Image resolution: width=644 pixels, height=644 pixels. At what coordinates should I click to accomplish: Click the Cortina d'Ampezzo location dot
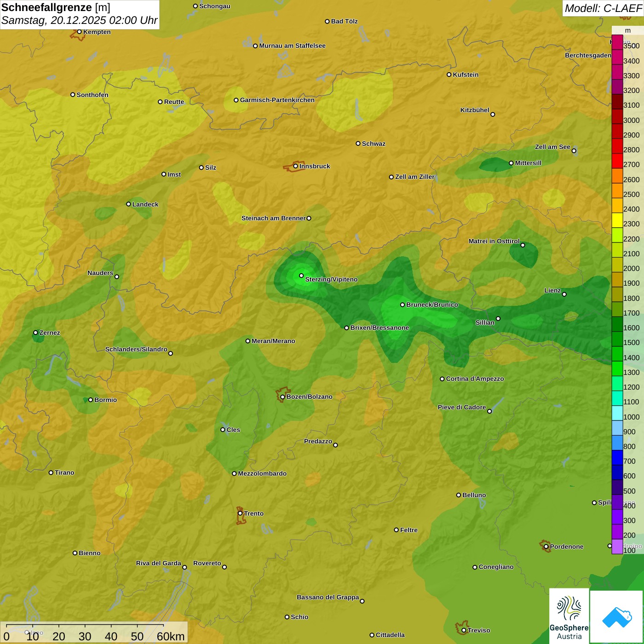point(442,379)
